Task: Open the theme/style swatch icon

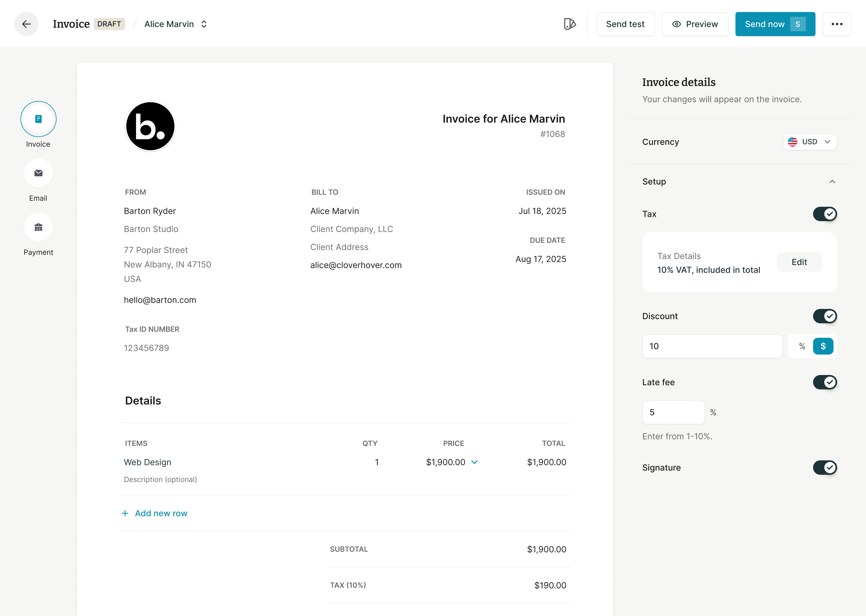Action: click(570, 24)
